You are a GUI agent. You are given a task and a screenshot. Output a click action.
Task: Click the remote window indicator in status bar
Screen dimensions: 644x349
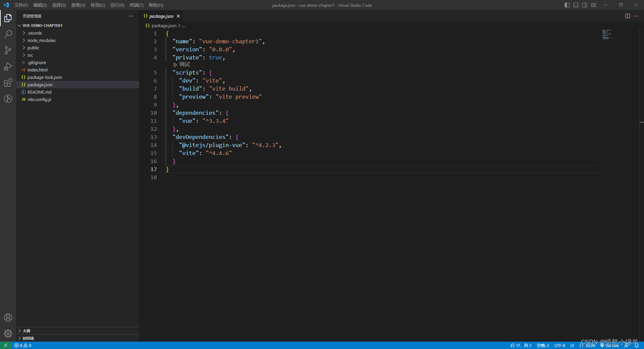(6, 345)
